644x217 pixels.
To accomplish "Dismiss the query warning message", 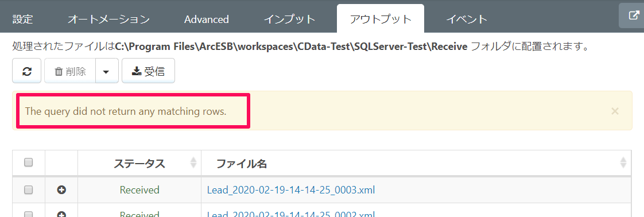I will 615,111.
